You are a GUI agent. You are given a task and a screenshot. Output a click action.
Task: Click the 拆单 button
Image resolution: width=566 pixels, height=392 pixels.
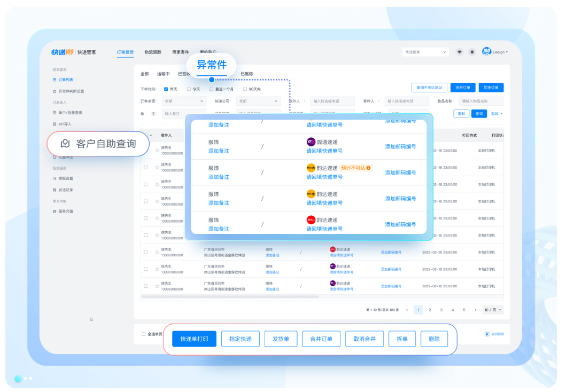point(402,339)
